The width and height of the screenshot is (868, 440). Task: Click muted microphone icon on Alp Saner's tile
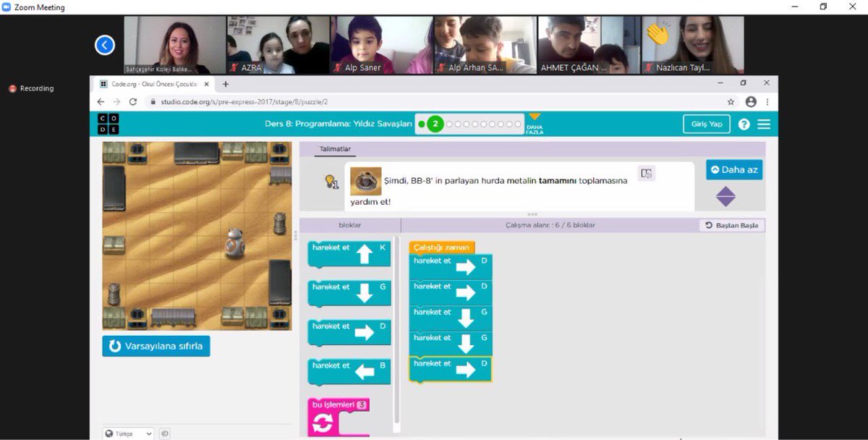coord(339,68)
